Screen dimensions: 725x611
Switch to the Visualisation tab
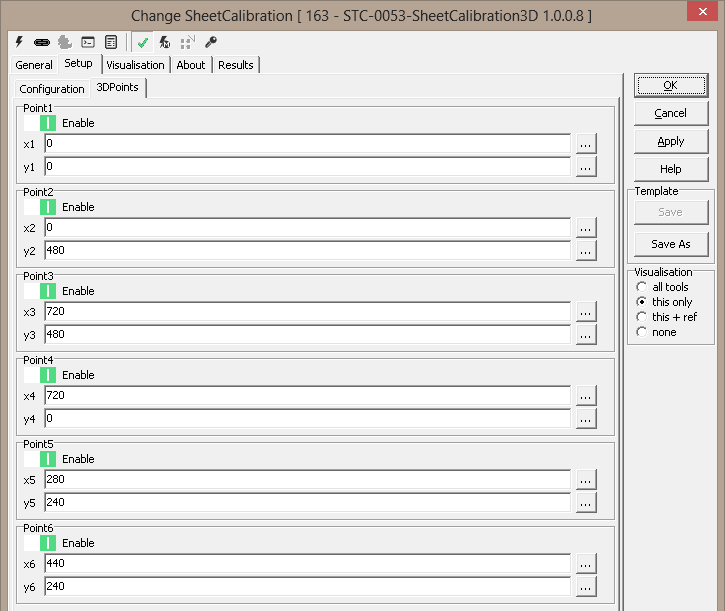click(135, 65)
